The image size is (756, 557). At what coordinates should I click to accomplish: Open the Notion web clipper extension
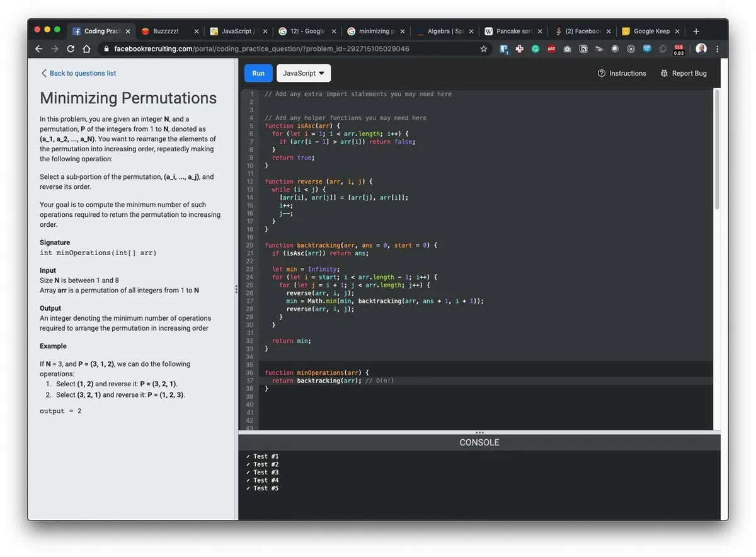[x=583, y=49]
